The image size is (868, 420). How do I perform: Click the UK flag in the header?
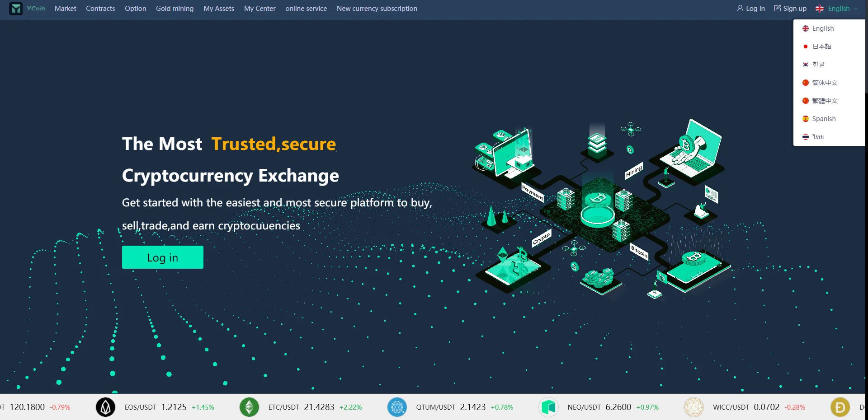(x=820, y=9)
